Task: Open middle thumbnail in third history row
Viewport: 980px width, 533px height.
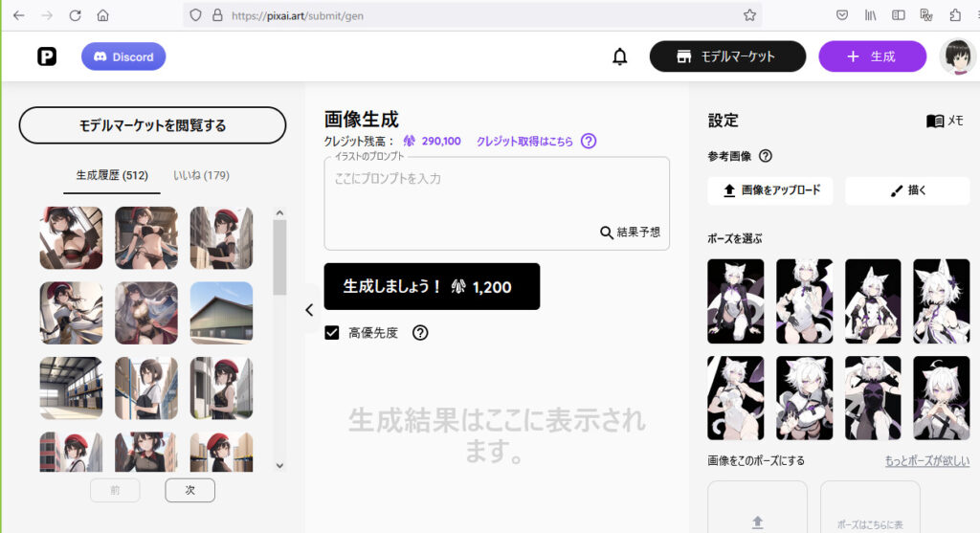Action: tap(146, 389)
